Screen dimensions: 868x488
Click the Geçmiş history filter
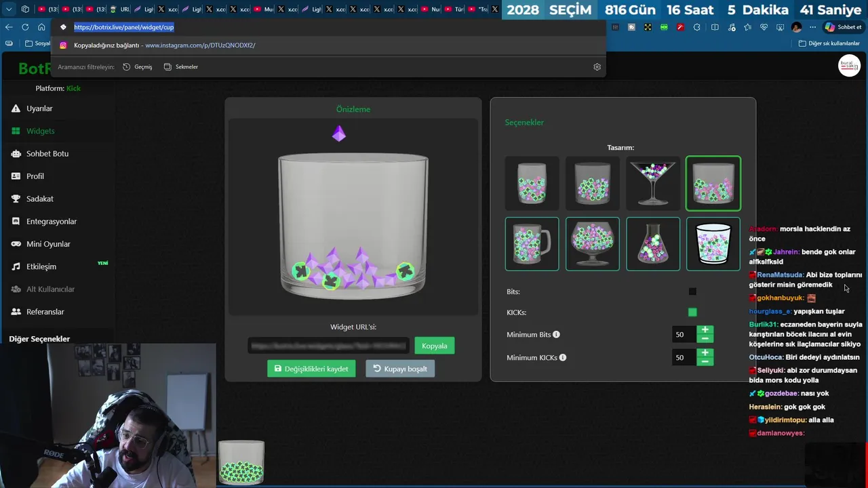point(138,67)
